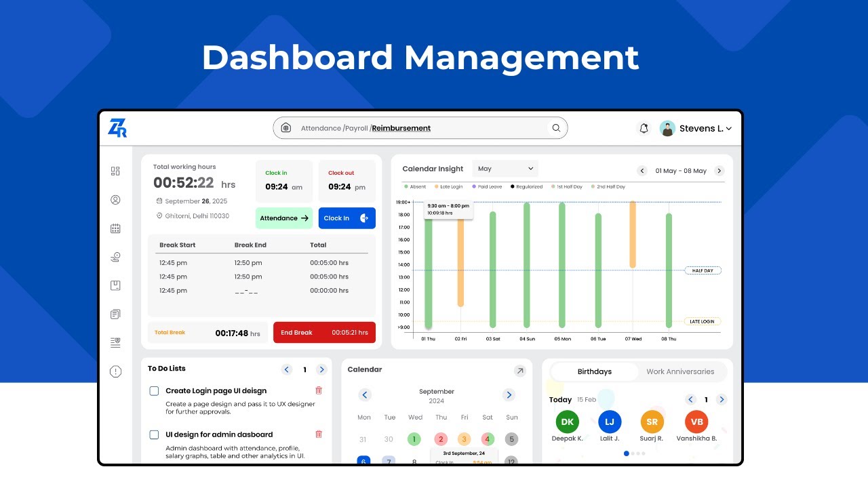Click the Paid Leave legend item
868x488 pixels.
pyautogui.click(x=488, y=186)
